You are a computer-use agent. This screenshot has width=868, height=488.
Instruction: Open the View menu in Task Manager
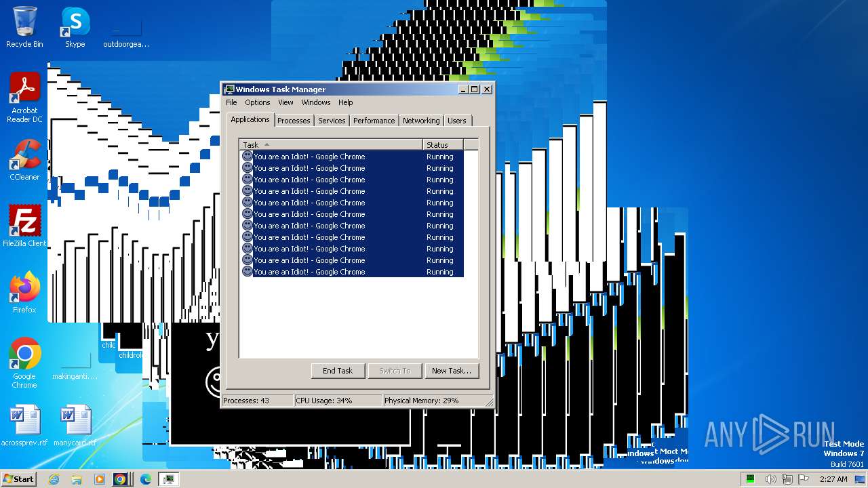point(285,102)
